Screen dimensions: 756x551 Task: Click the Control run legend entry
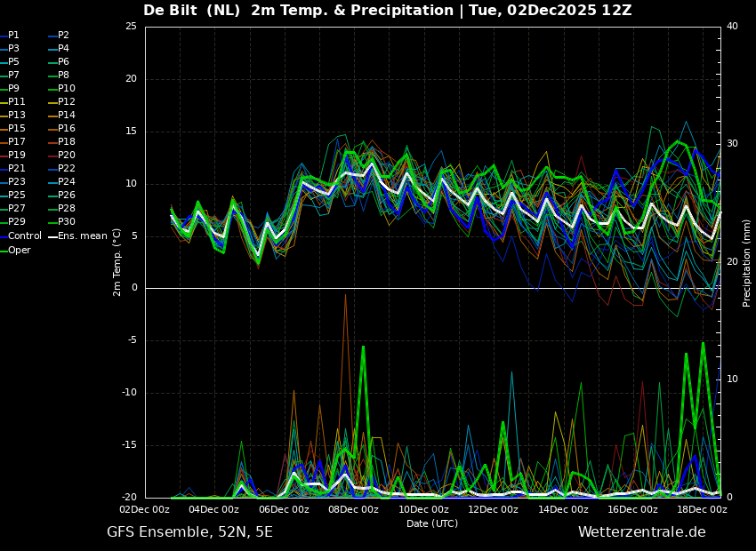click(x=24, y=236)
